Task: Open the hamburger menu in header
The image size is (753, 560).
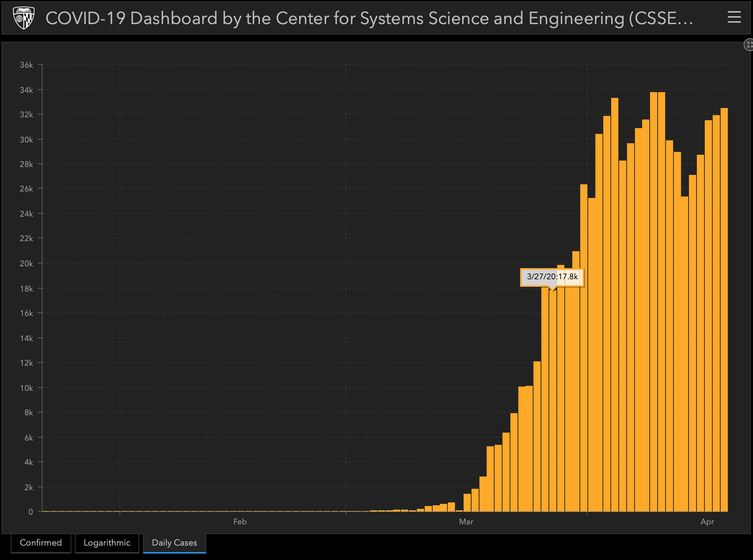Action: click(734, 17)
